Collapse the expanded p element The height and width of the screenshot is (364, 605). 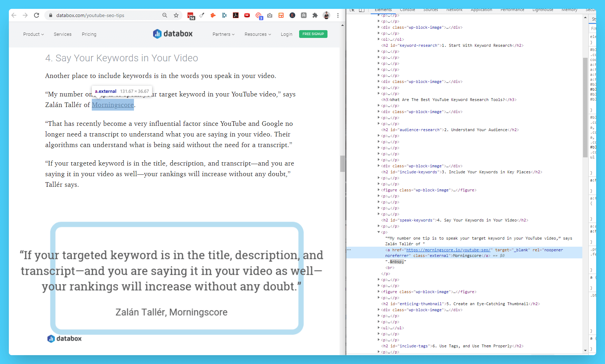[x=379, y=232]
